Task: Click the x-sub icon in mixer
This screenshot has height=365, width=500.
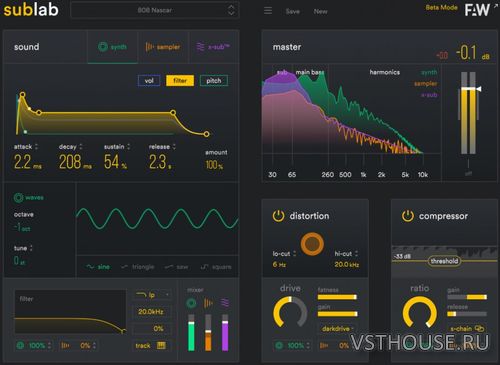Action: click(225, 303)
